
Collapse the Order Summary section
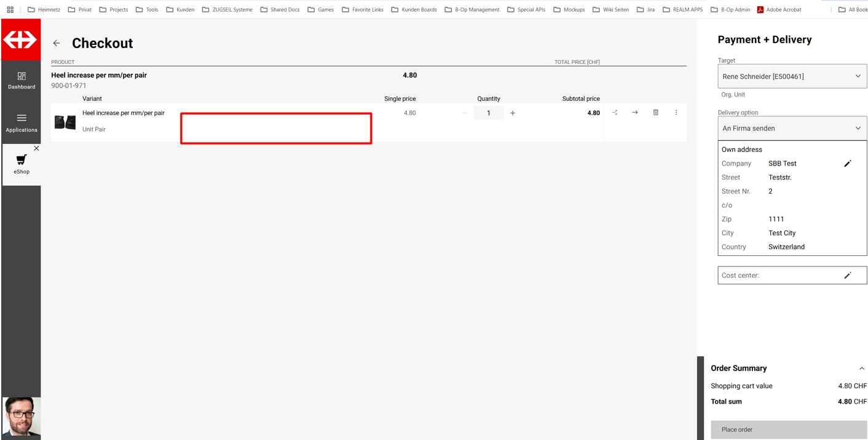click(x=861, y=369)
